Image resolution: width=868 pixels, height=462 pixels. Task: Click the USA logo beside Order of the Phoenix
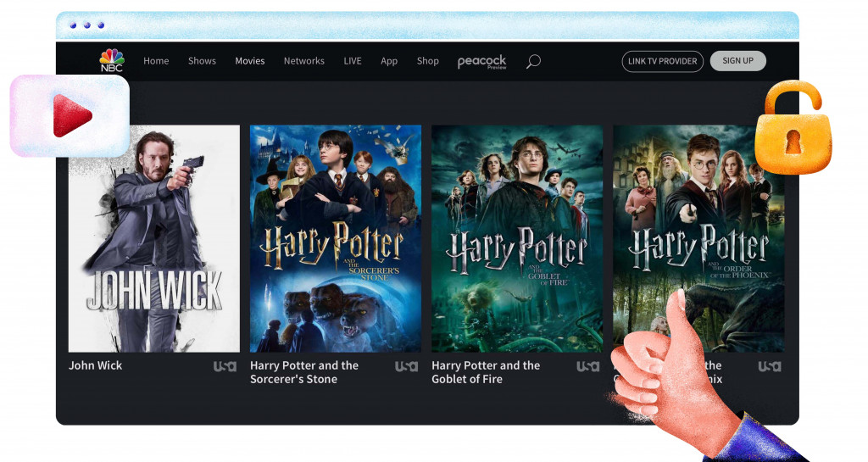[770, 365]
